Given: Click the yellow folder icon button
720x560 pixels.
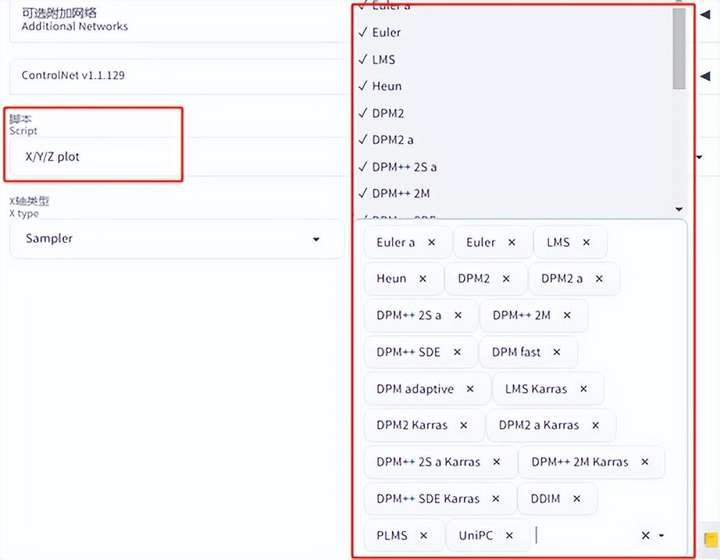Looking at the screenshot, I should click(x=711, y=538).
